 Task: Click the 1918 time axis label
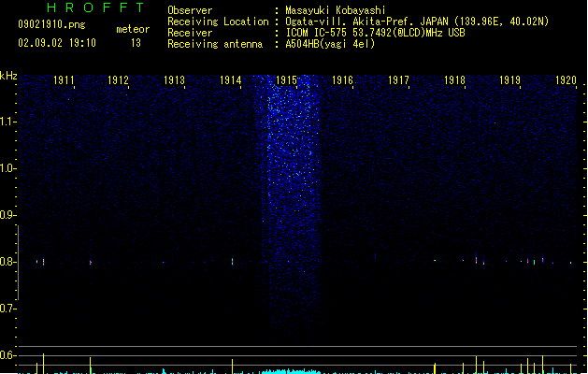(x=454, y=80)
